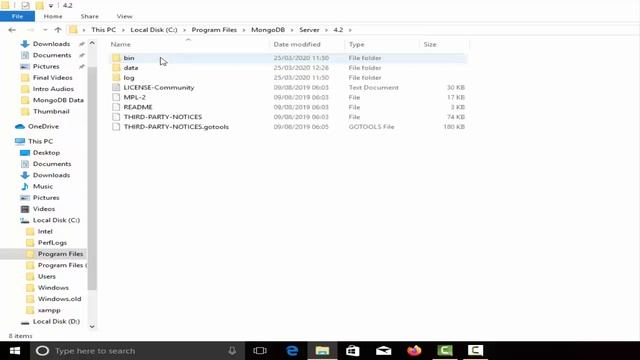Screen dimensions: 640x360
Task: Click the LICENSE-Community file icon
Action: point(116,87)
